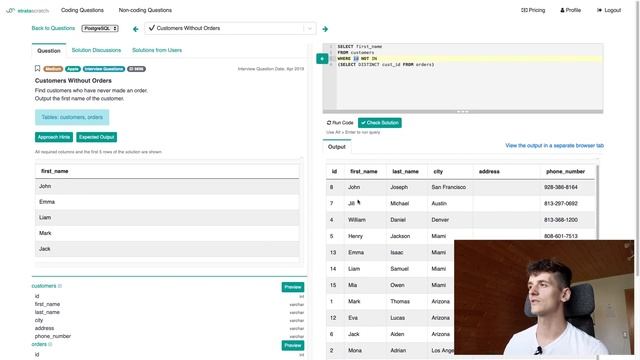Click the address column header in output

pos(489,171)
